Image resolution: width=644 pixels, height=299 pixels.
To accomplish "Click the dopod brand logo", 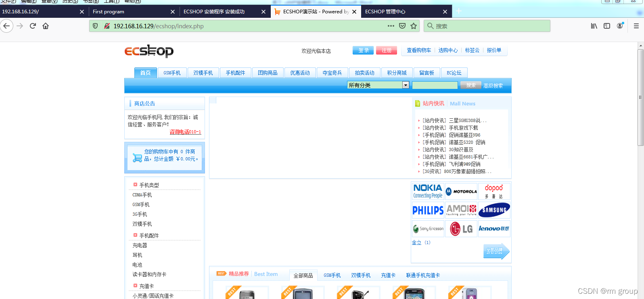I will (x=494, y=192).
